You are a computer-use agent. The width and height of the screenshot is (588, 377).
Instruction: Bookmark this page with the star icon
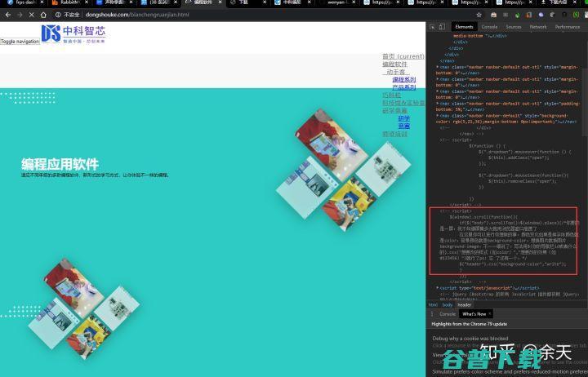click(479, 15)
